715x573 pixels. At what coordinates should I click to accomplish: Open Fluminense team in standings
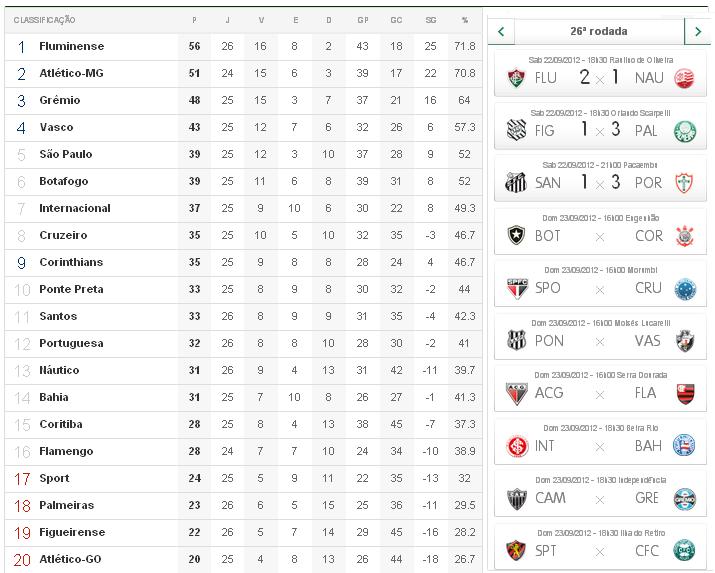[x=71, y=47]
